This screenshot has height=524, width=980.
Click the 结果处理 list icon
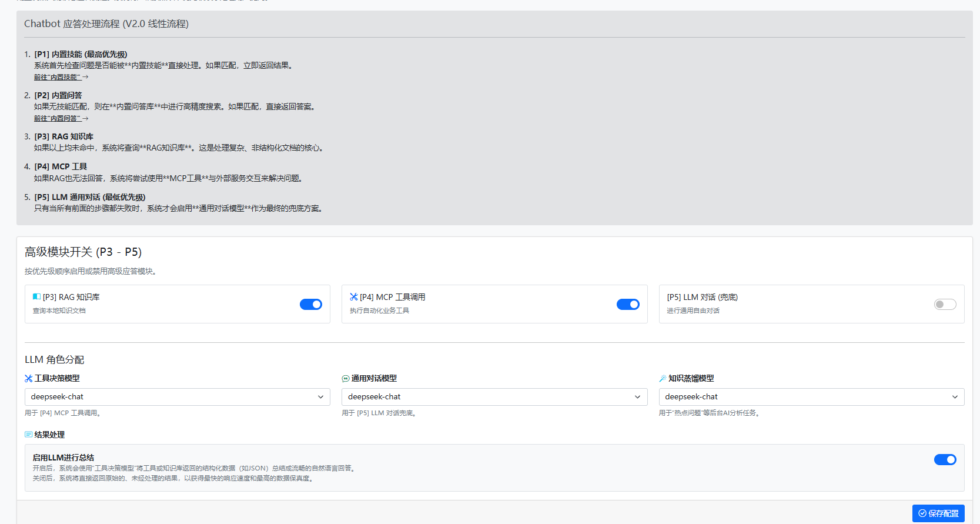click(x=29, y=435)
